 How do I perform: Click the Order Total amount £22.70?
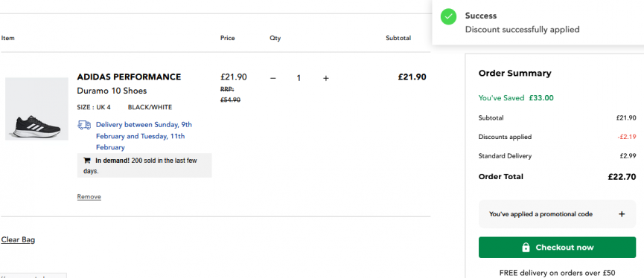(622, 177)
